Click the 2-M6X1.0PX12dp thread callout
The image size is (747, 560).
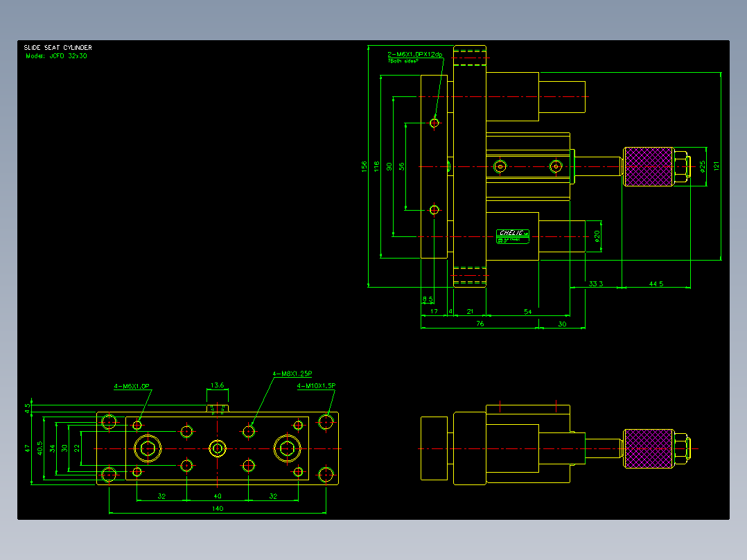click(x=415, y=54)
